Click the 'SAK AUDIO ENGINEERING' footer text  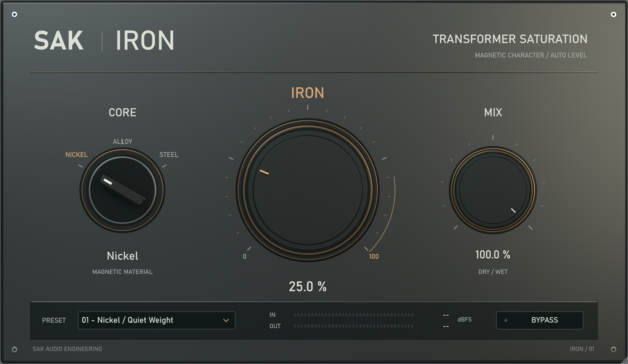tap(67, 349)
